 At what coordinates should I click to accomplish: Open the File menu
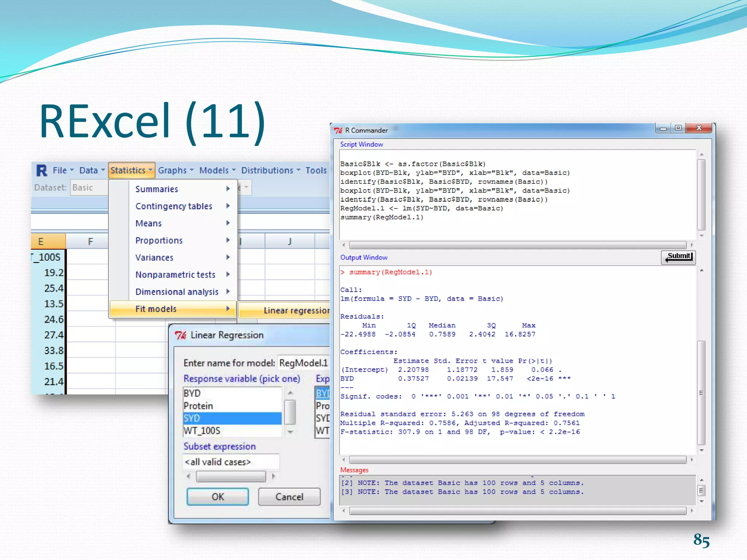[63, 170]
